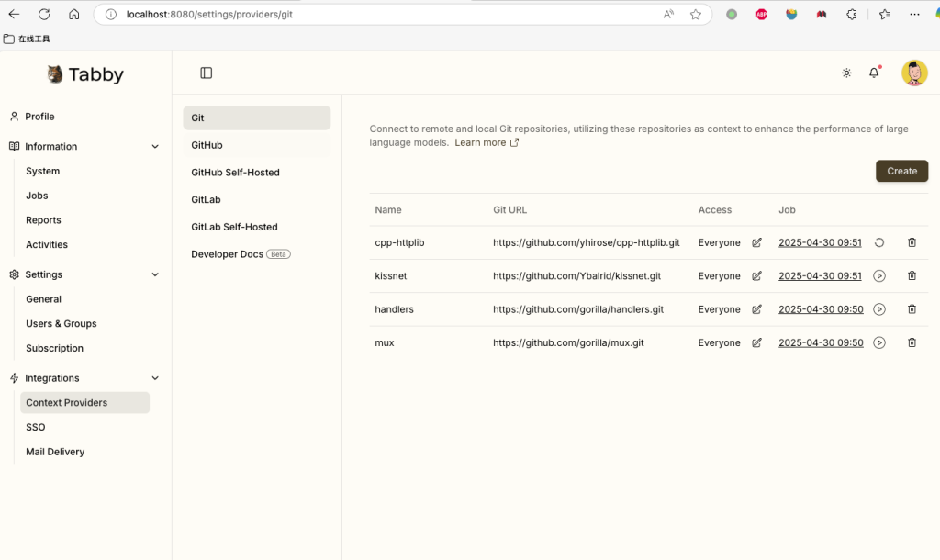Screen dimensions: 940x560
Task: Open General settings
Action: point(43,299)
